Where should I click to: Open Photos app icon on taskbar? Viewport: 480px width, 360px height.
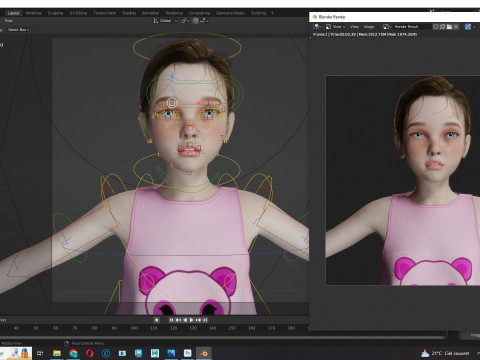tap(171, 353)
